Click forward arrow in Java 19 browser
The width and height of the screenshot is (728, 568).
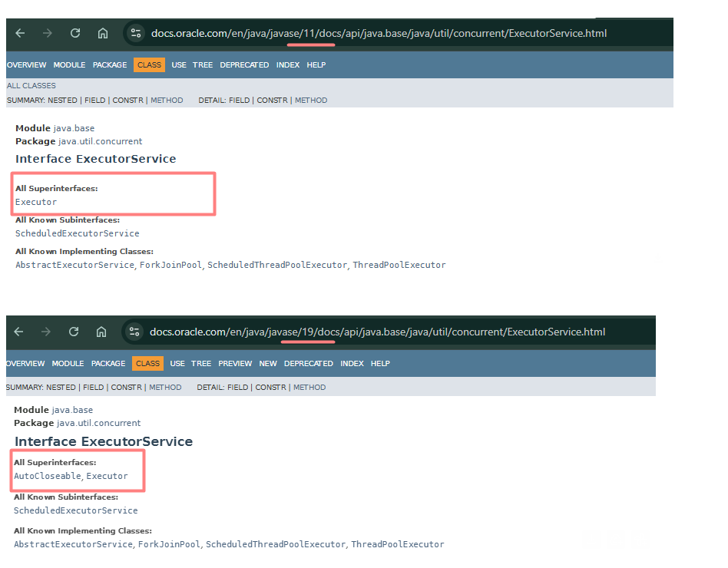[x=46, y=332]
